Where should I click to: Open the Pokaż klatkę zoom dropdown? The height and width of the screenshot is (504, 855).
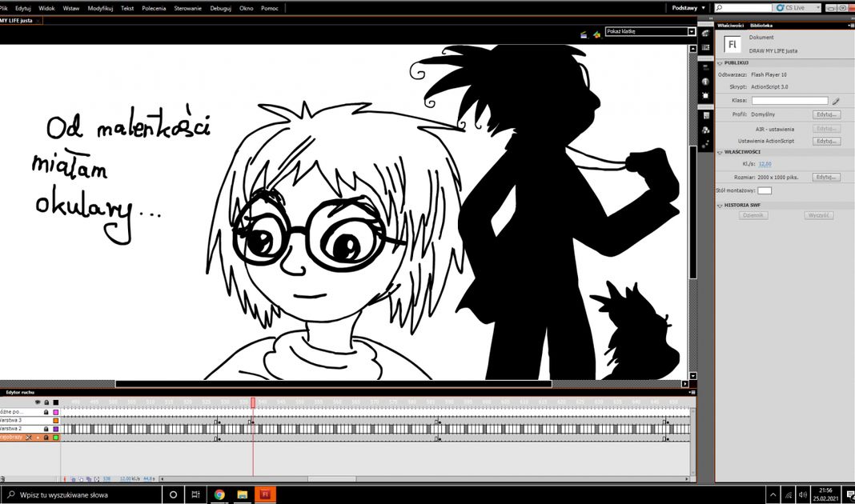coord(692,32)
